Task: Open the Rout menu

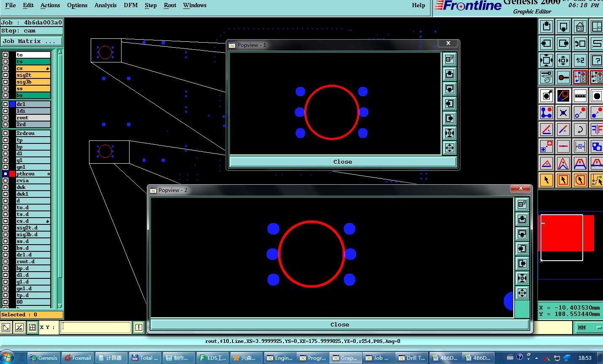Action: coord(170,5)
